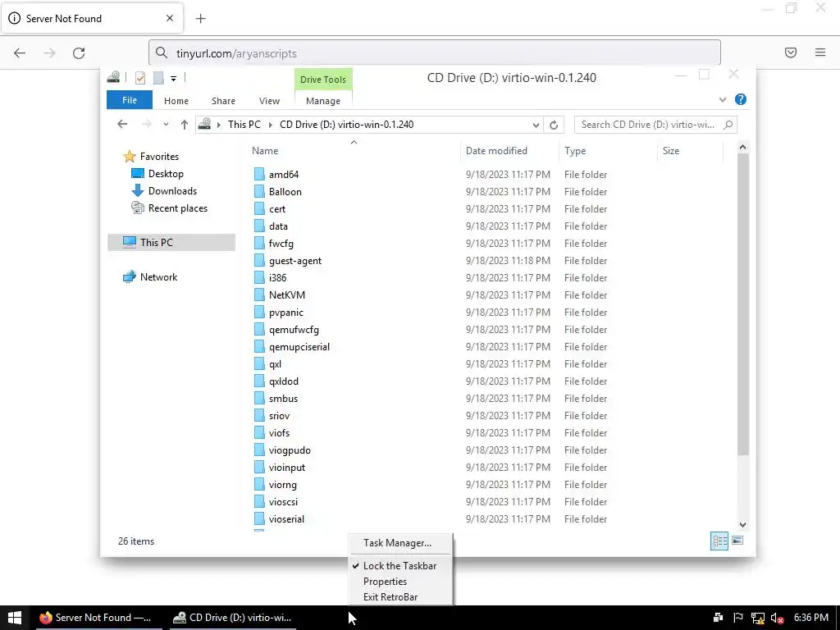Click the Windows Start button

(x=15, y=618)
